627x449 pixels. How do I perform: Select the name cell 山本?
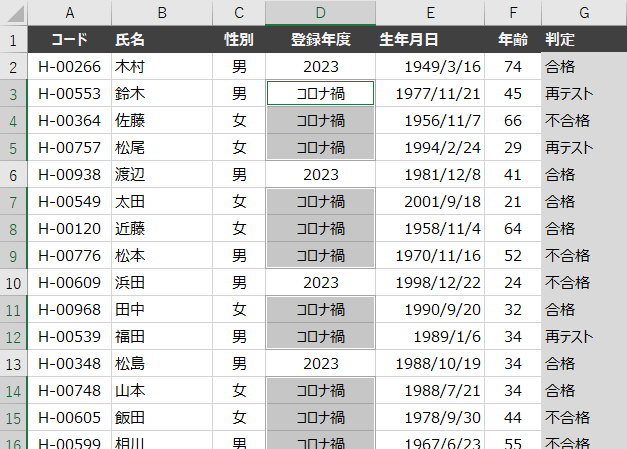tap(160, 390)
